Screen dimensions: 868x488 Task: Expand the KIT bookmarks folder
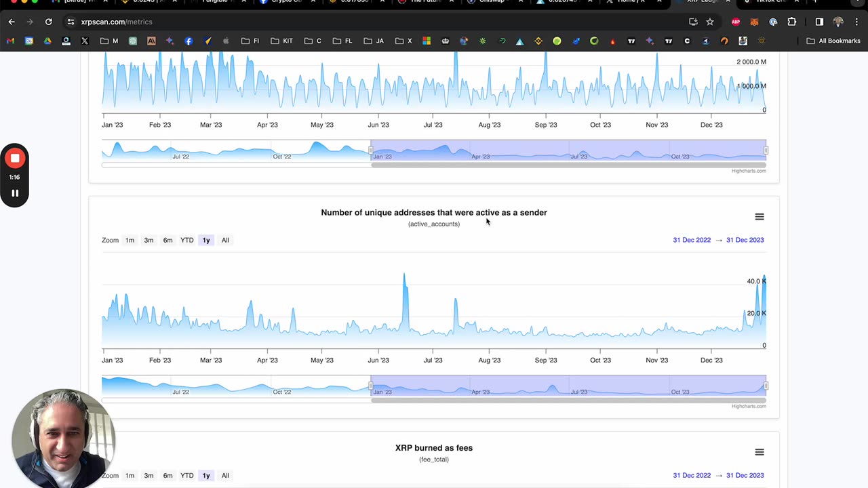282,41
